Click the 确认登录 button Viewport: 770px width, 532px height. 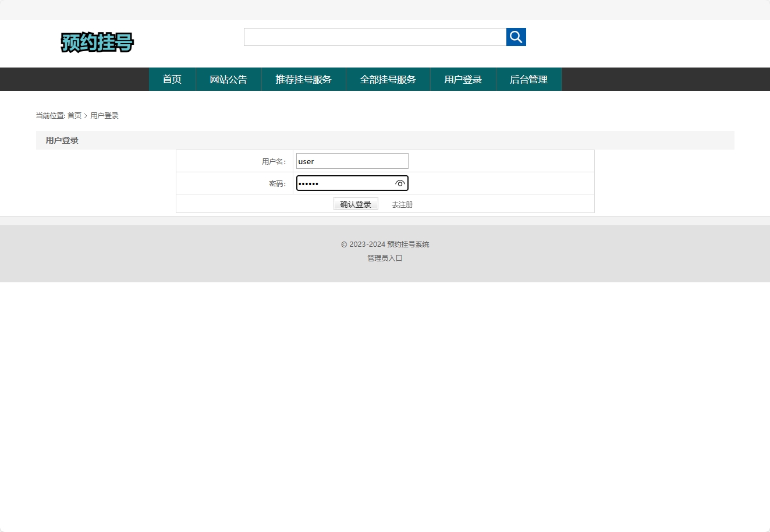point(355,203)
